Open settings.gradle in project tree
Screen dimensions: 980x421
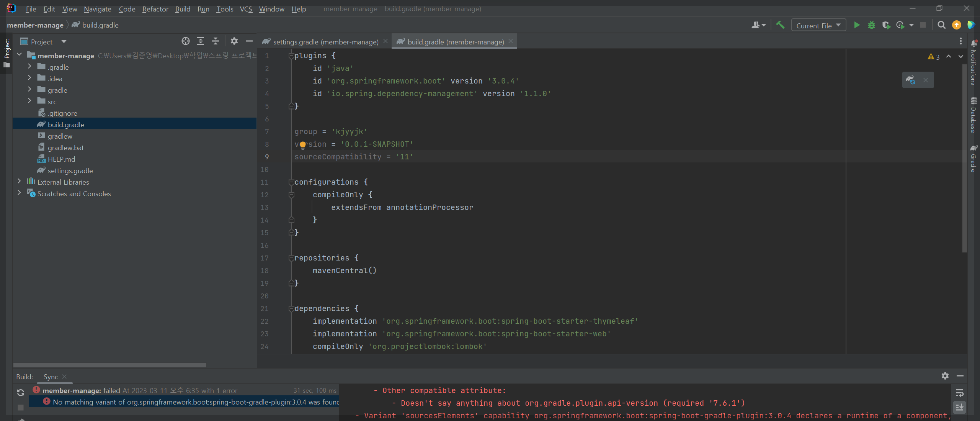[70, 170]
